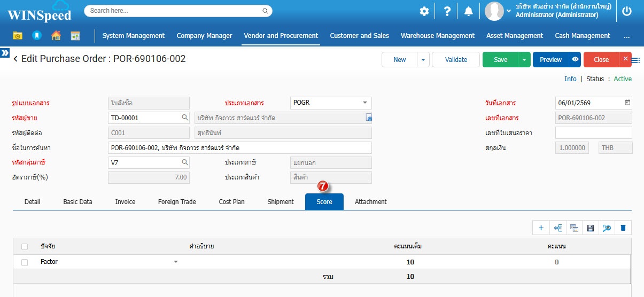This screenshot has width=644, height=297.
Task: Click the blue bookmark icon
Action: click(36, 36)
